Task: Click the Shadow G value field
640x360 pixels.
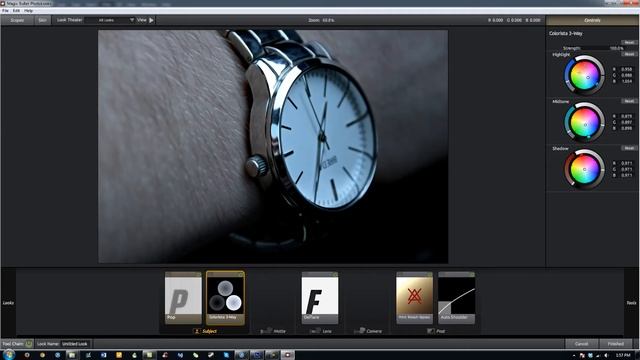Action: pos(626,169)
